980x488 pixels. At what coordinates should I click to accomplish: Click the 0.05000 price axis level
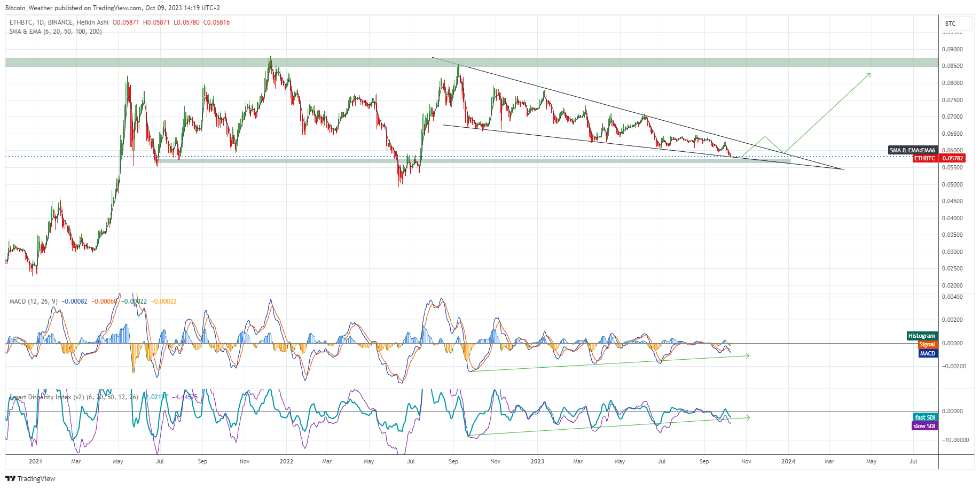(952, 184)
